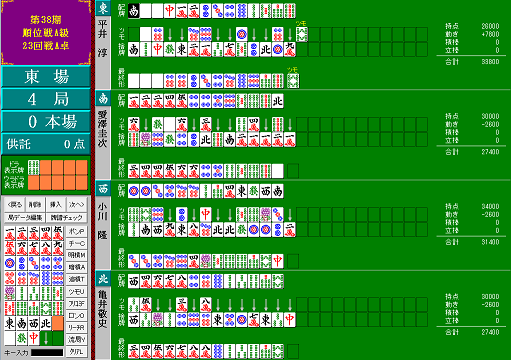
Task: Go back with the <戻る button
Action: pos(15,205)
